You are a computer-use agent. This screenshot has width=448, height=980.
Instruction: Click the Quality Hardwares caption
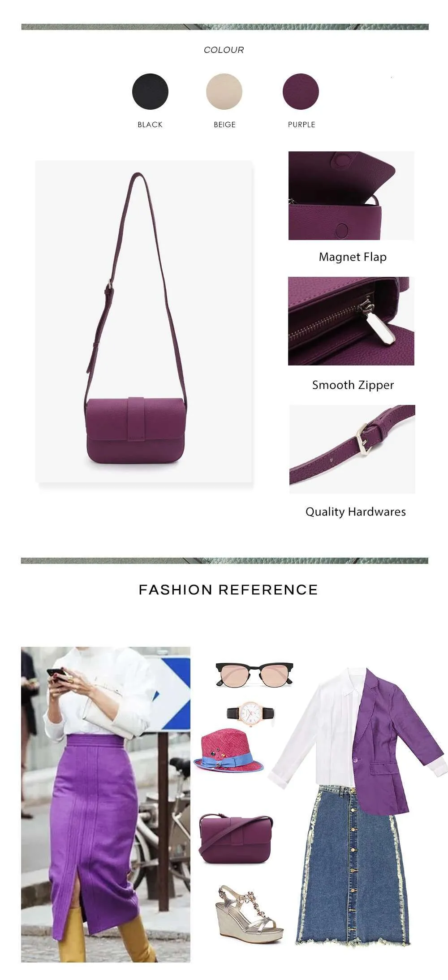(x=356, y=512)
